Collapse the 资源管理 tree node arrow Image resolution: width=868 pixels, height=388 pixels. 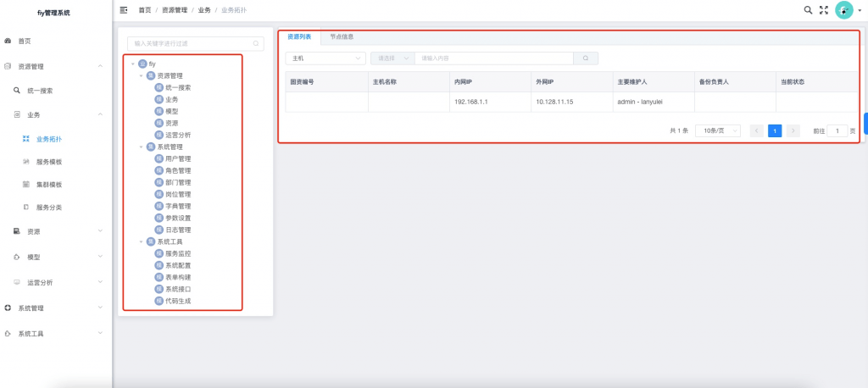tap(142, 76)
